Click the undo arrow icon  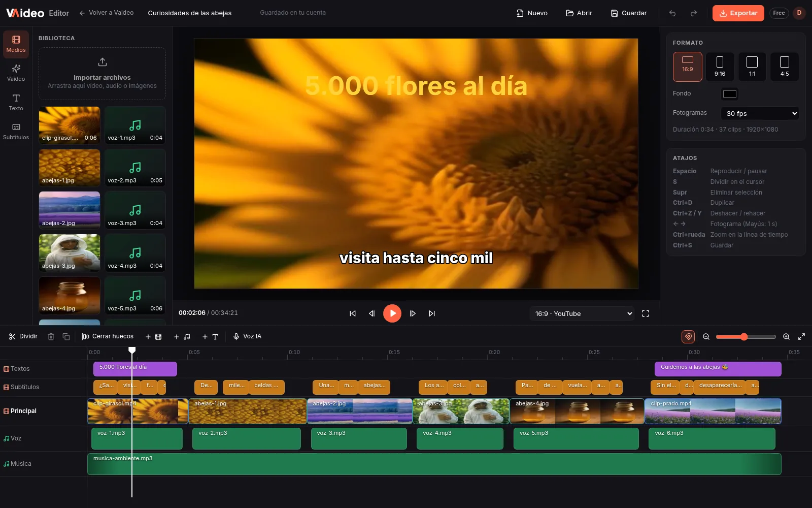[672, 13]
